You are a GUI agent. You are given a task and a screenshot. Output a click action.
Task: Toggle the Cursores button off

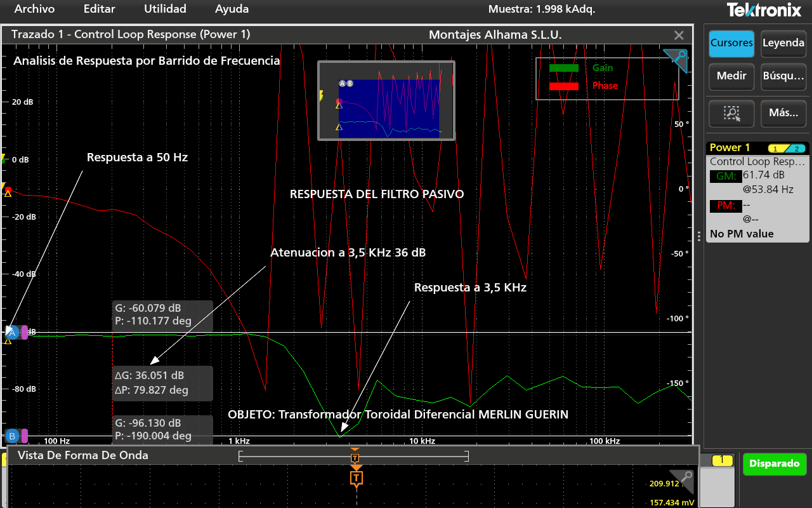click(x=731, y=44)
